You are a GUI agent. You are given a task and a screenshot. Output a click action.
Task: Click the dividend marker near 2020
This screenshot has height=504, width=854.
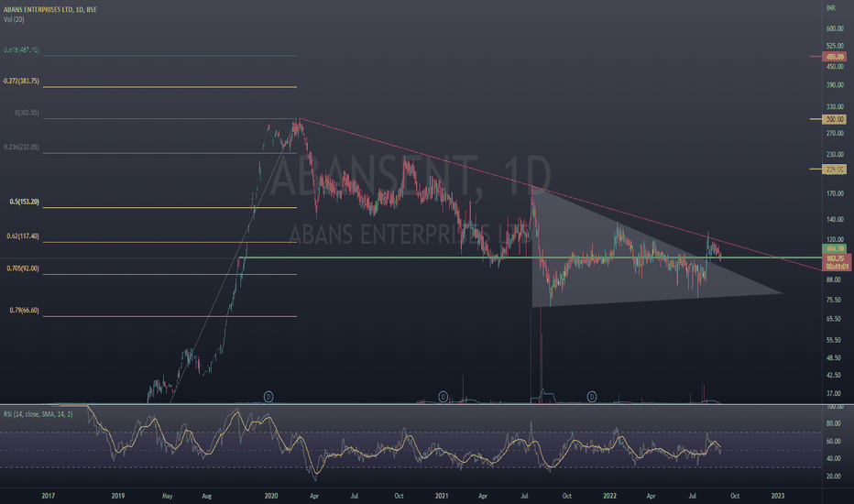click(268, 397)
